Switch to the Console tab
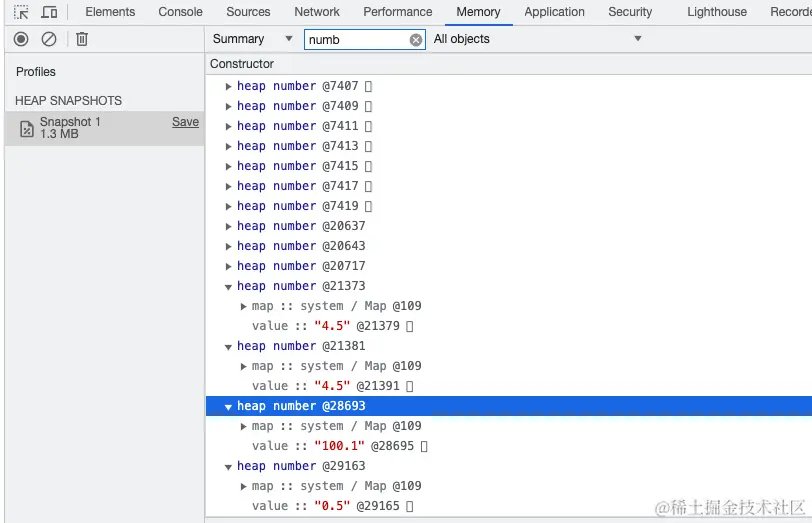This screenshot has width=812, height=523. [180, 12]
